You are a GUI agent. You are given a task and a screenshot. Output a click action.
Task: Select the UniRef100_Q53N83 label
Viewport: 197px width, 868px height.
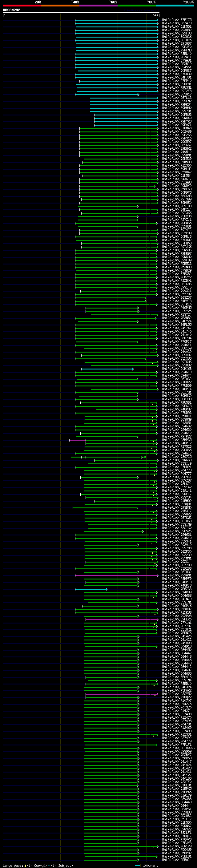(x=176, y=267)
